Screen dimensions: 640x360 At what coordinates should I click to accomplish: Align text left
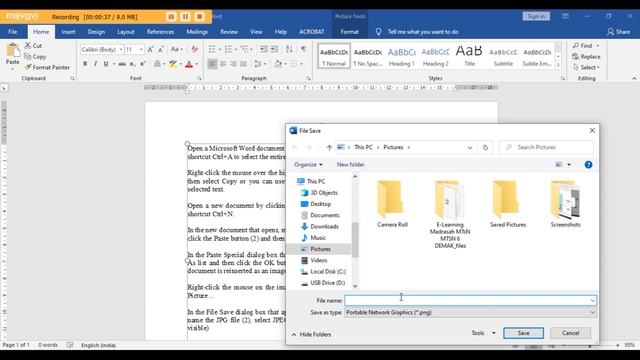(212, 64)
